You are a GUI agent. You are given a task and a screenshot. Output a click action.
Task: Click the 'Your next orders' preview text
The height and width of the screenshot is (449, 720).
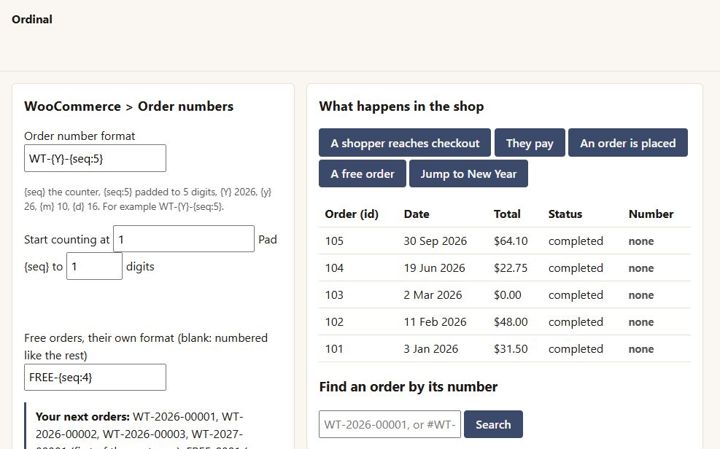click(142, 430)
